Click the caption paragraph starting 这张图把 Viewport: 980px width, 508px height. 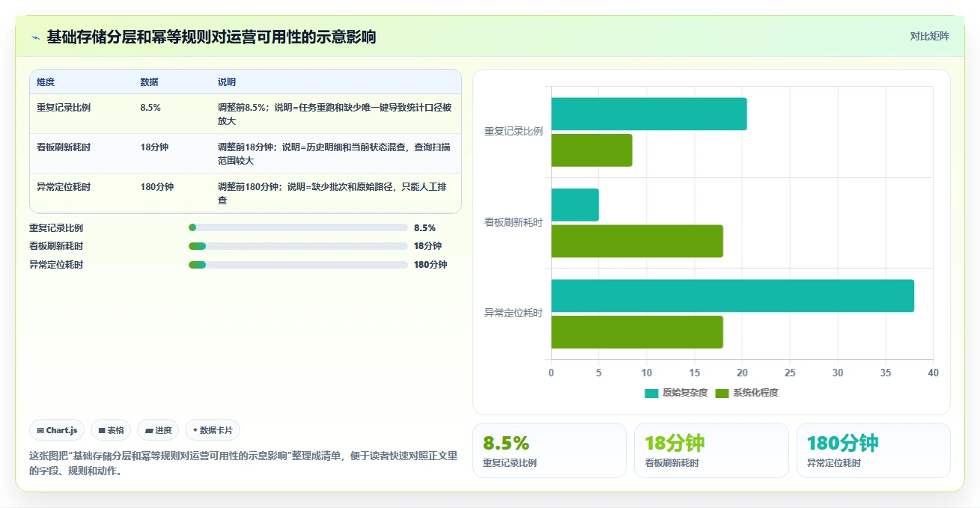click(x=243, y=463)
